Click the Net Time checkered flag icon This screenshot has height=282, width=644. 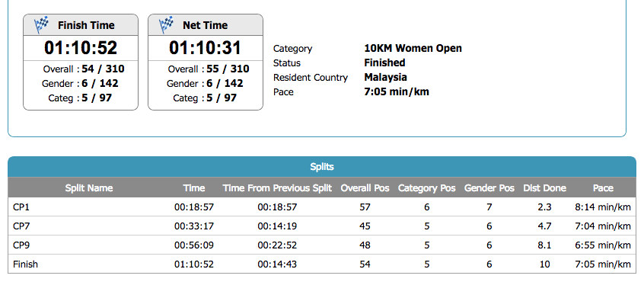pos(166,25)
